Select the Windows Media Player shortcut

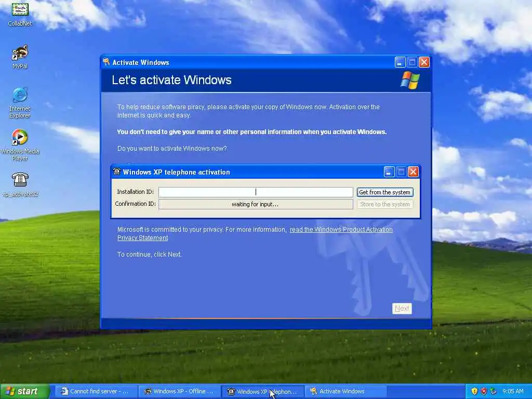point(20,145)
